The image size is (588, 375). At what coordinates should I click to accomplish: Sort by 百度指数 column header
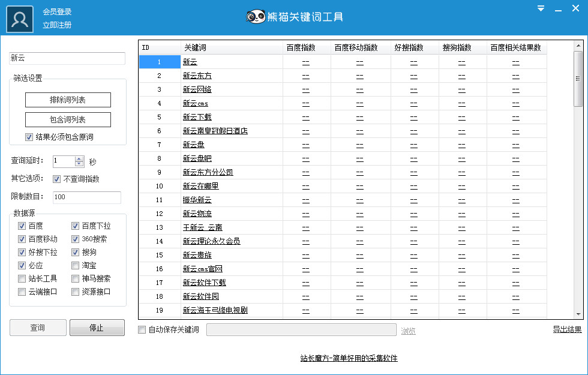[x=307, y=47]
